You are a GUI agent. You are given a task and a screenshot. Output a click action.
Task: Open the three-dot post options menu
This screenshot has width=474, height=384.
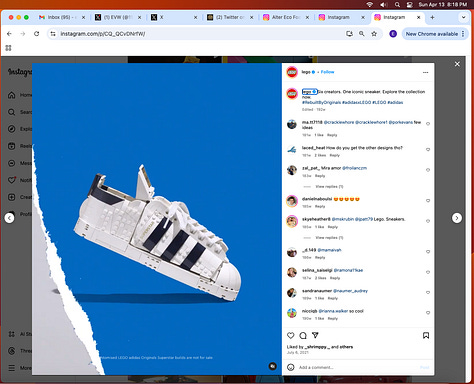[425, 72]
